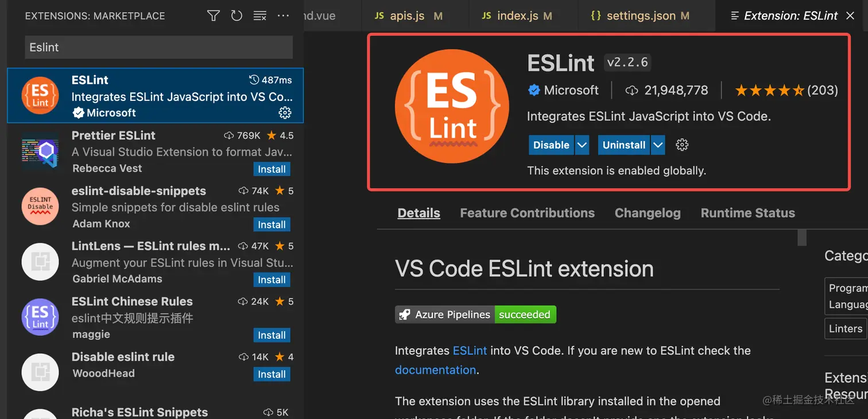This screenshot has height=419, width=868.
Task: Click the star rating (203)
Action: pyautogui.click(x=786, y=90)
